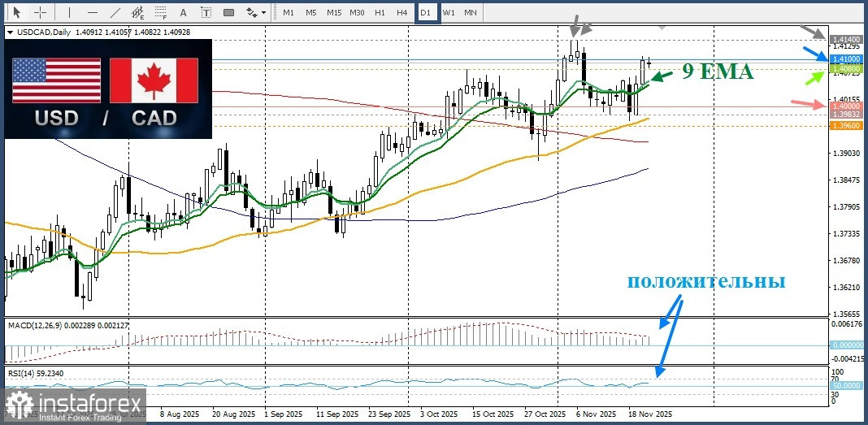Expand the USDCAD,Daily chart title triangle
The width and height of the screenshot is (868, 425).
coord(11,33)
